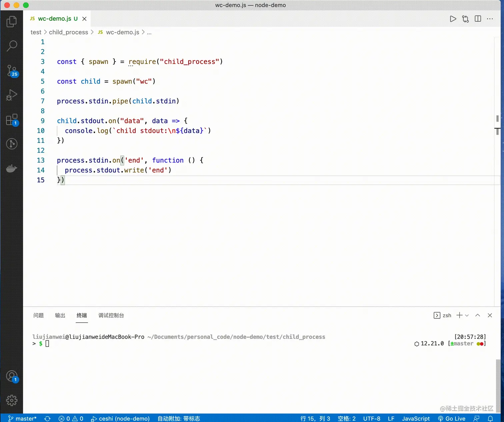The height and width of the screenshot is (422, 504).
Task: Open the editor More Actions ellipsis
Action: tap(490, 19)
